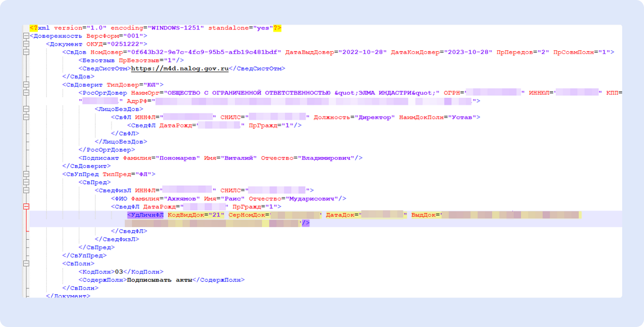Click Фамилия value "Аккямов"
Image resolution: width=644 pixels, height=327 pixels.
[182, 199]
